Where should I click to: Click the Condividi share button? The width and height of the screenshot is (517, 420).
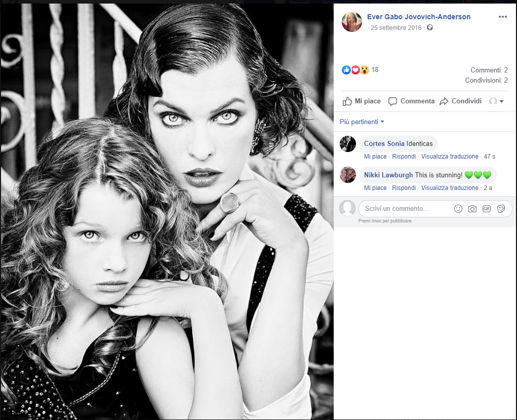(x=460, y=101)
